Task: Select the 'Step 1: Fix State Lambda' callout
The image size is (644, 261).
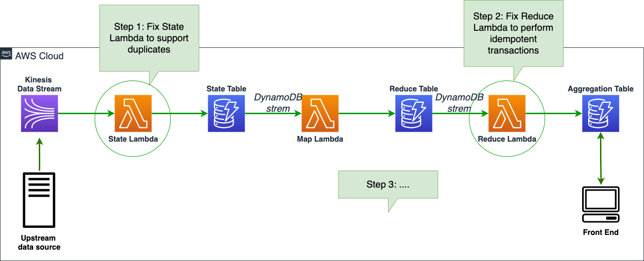Action: 149,38
